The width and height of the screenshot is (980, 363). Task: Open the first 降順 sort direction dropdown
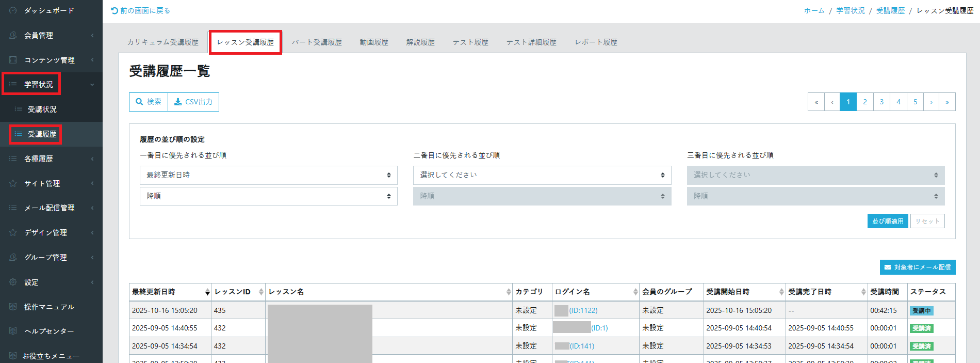[x=268, y=196]
